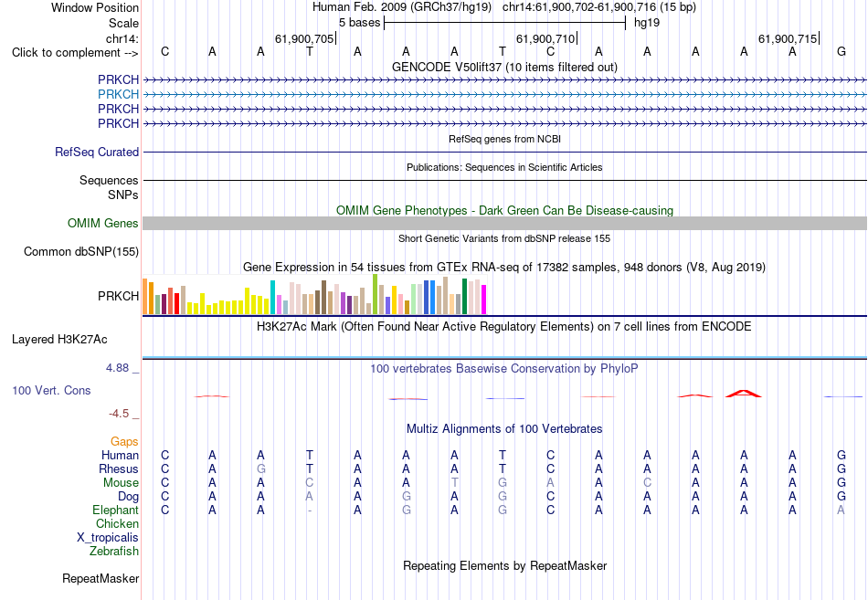
Task: Click the GENCODE V50lift37 track title
Action: click(x=504, y=67)
